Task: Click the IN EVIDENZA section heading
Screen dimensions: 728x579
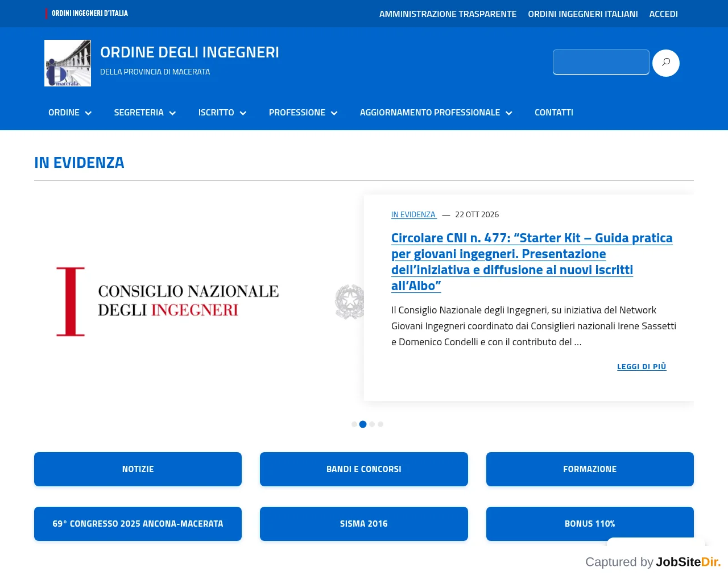Action: [x=79, y=163]
